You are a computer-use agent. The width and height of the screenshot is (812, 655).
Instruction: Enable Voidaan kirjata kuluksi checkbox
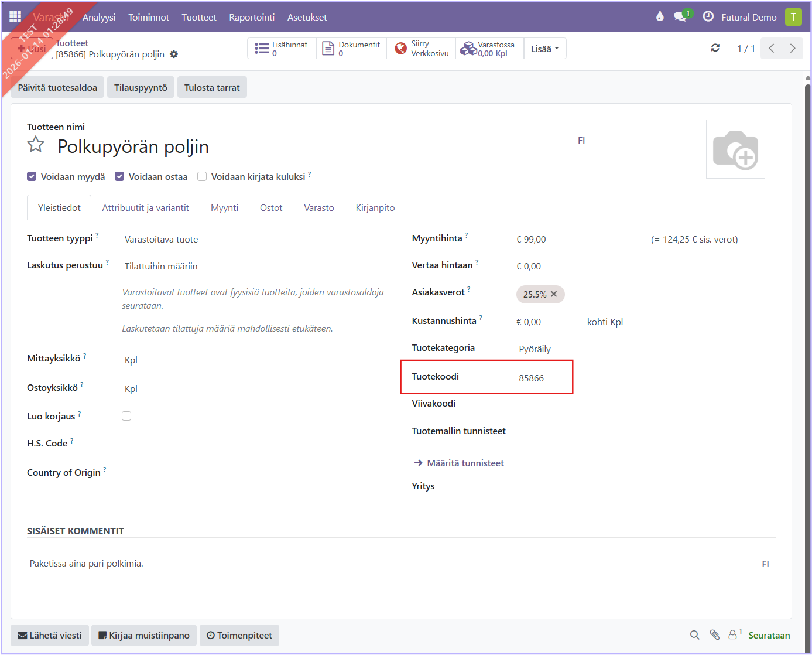[x=202, y=176]
